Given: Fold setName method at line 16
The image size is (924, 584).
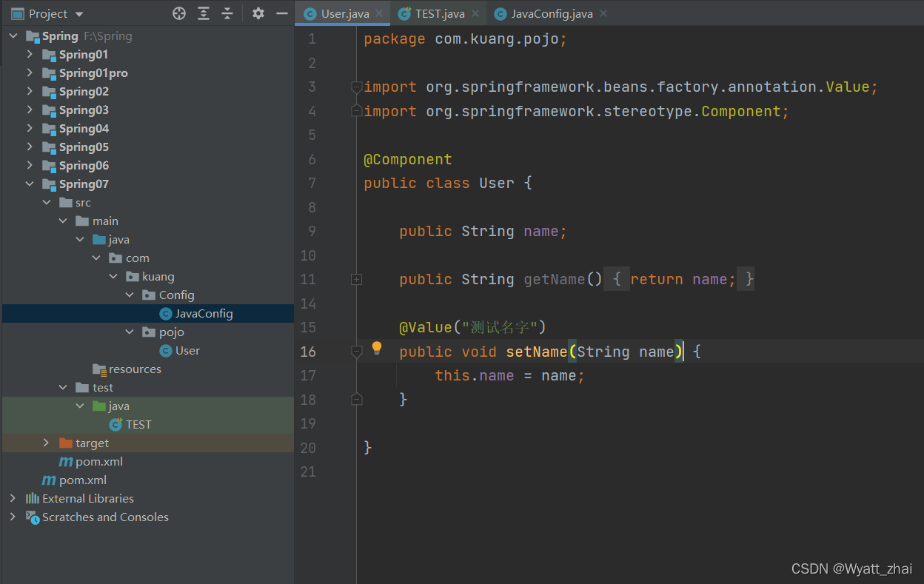Looking at the screenshot, I should (x=356, y=352).
